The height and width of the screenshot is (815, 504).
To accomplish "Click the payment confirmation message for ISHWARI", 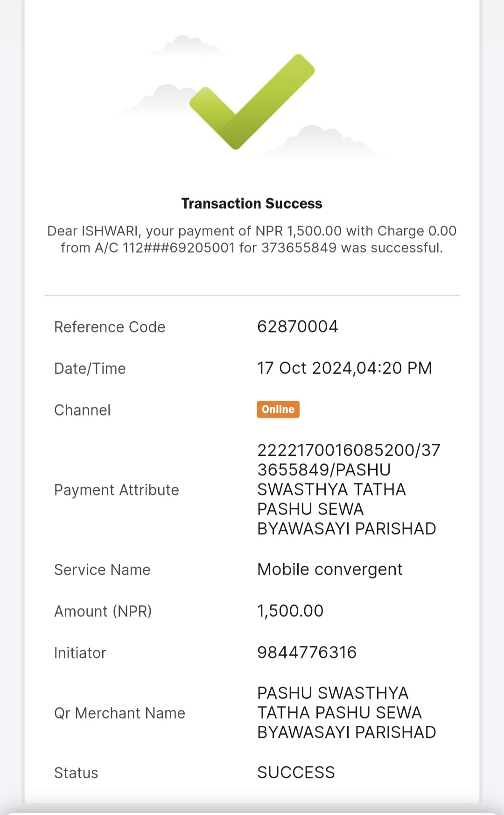I will [252, 239].
